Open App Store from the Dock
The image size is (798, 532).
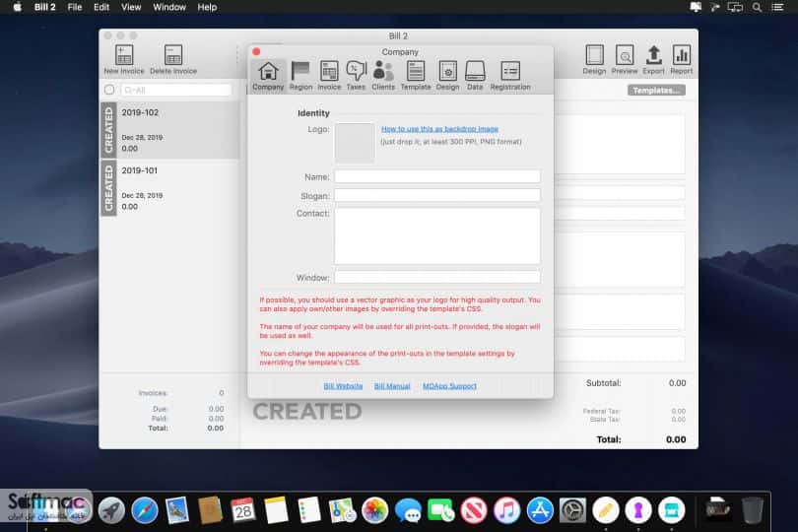coord(540,510)
